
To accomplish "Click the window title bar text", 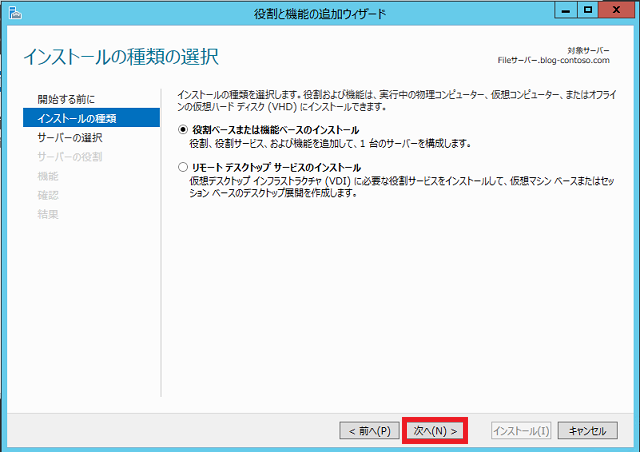I will click(320, 12).
